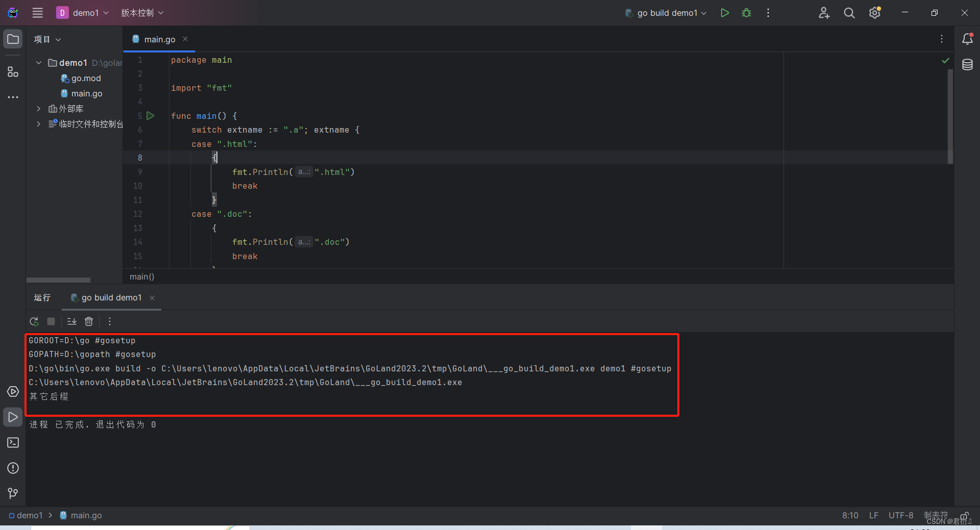Screen dimensions: 980x530
Task: Open Database tool window icon
Action: [x=967, y=65]
